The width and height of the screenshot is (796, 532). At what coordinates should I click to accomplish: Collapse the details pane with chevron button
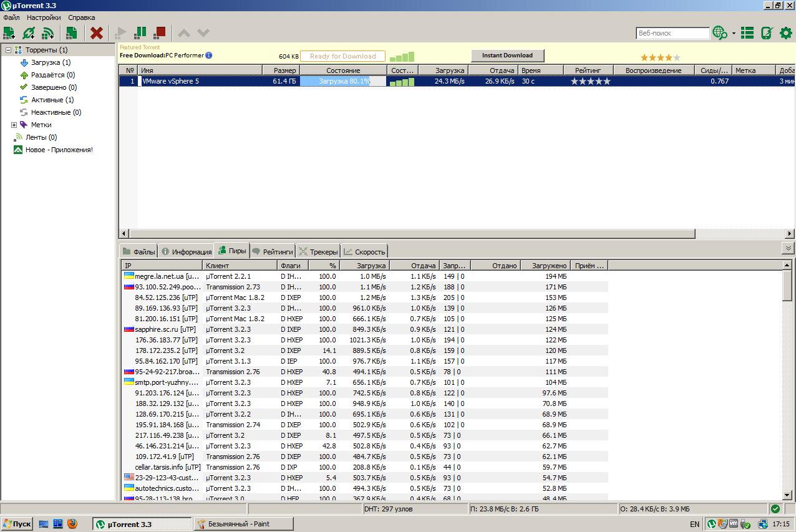click(789, 248)
